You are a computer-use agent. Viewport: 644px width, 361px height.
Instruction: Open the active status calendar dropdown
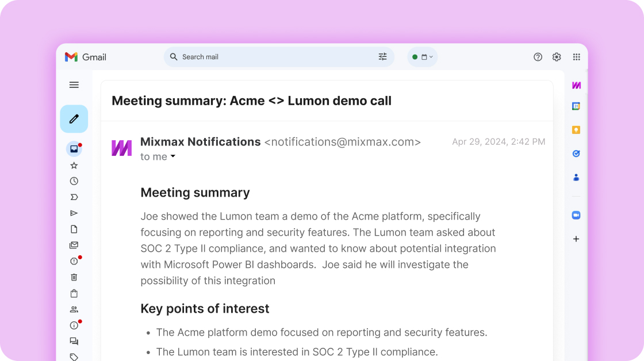tap(423, 57)
